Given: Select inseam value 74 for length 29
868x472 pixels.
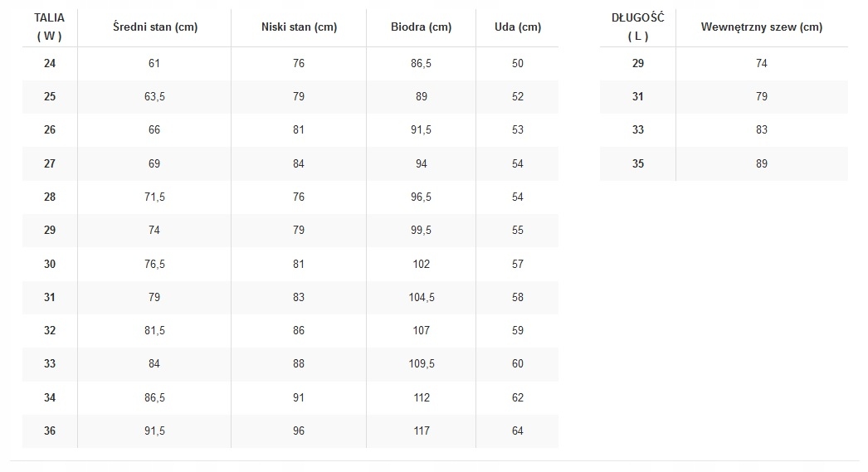Looking at the screenshot, I should click(x=762, y=63).
